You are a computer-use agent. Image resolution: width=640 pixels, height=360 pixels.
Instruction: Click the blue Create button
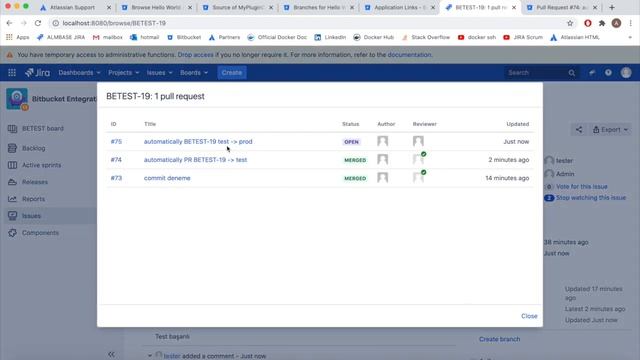[x=232, y=73]
